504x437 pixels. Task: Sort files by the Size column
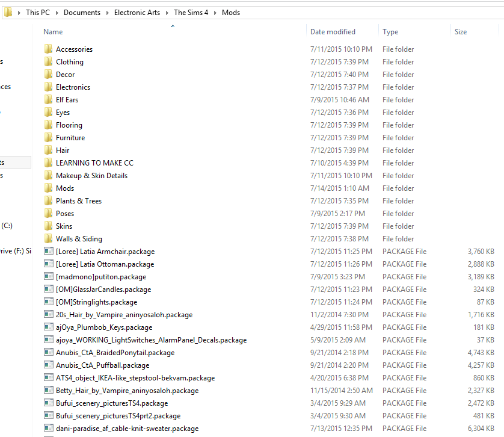click(x=461, y=31)
